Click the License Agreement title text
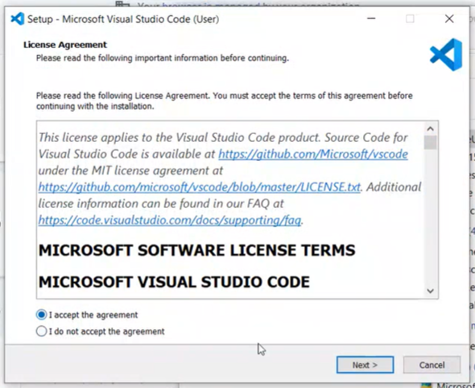This screenshot has width=475, height=388. tap(65, 45)
